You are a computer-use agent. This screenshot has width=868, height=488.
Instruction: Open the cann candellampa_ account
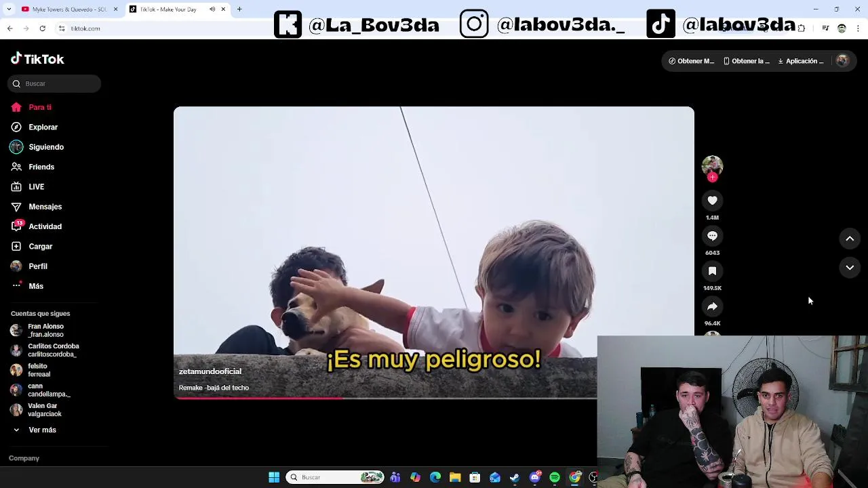tap(41, 390)
